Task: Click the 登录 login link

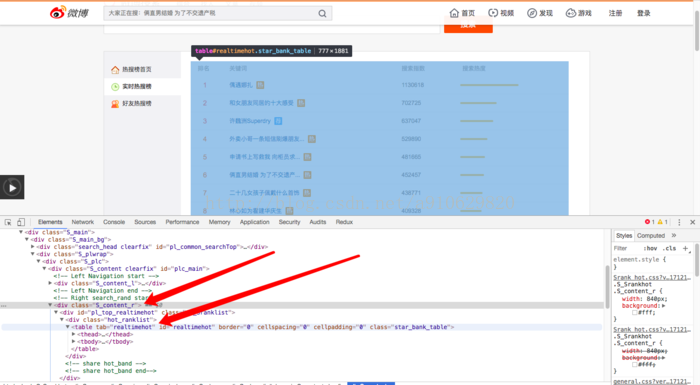Action: tap(644, 13)
